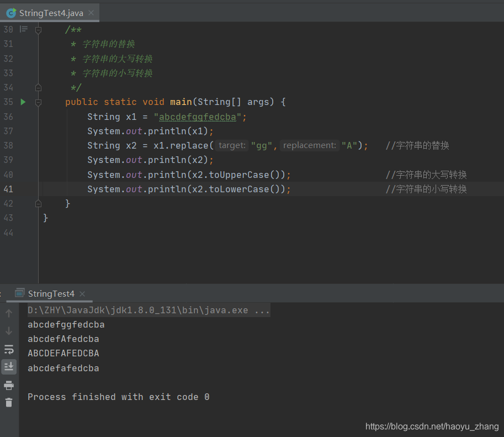Collapse the main method fold at line 35
This screenshot has width=504, height=437.
[38, 102]
